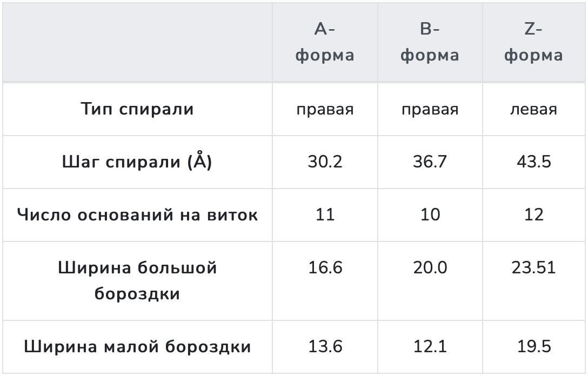Click the Шаг спирали (Å) row label

(x=137, y=162)
